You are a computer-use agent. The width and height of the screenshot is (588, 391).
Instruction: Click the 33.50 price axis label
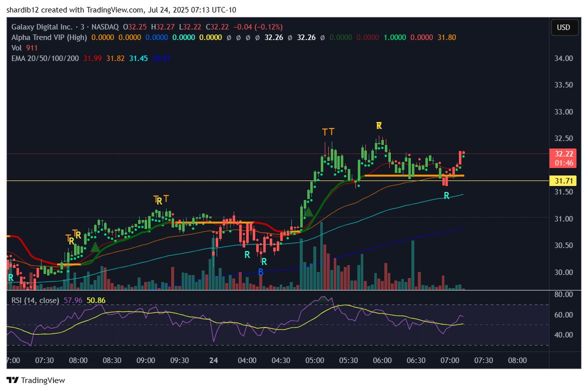[x=563, y=85]
